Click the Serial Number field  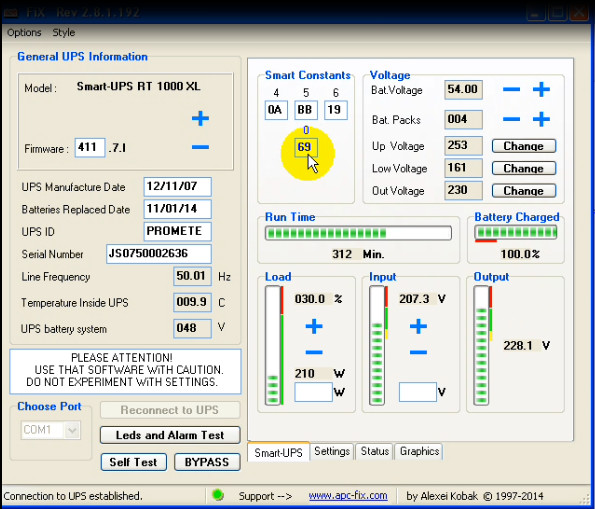pyautogui.click(x=159, y=254)
